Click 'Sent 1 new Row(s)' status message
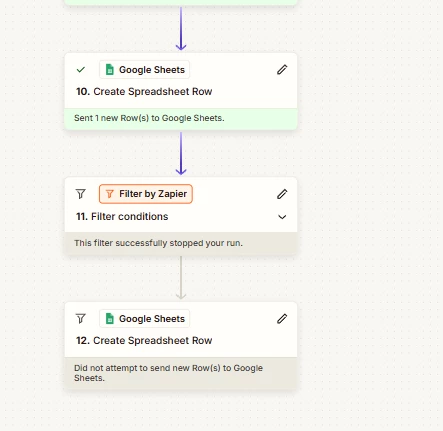The height and width of the screenshot is (431, 443). coord(149,118)
